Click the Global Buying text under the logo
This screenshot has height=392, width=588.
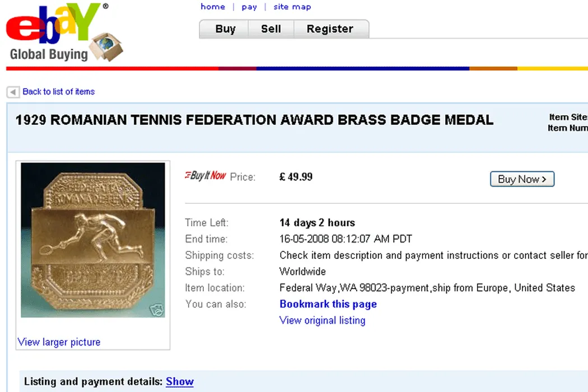click(x=49, y=54)
